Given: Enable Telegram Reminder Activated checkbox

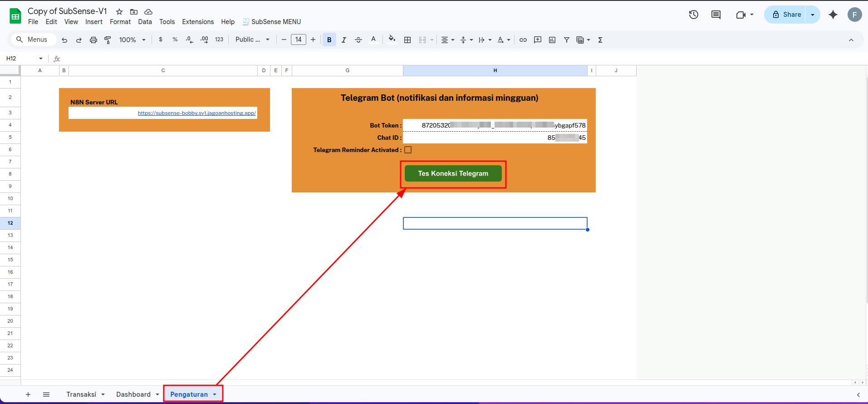Looking at the screenshot, I should coord(408,150).
